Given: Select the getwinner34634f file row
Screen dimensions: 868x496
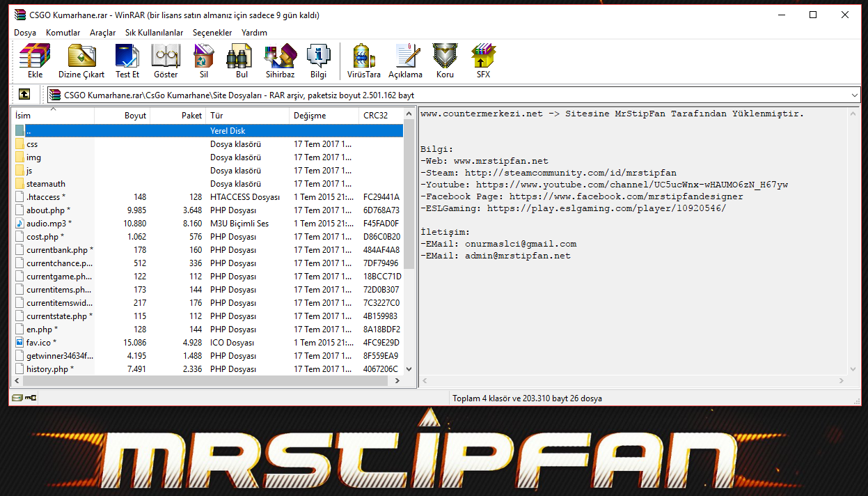Looking at the screenshot, I should (x=208, y=356).
